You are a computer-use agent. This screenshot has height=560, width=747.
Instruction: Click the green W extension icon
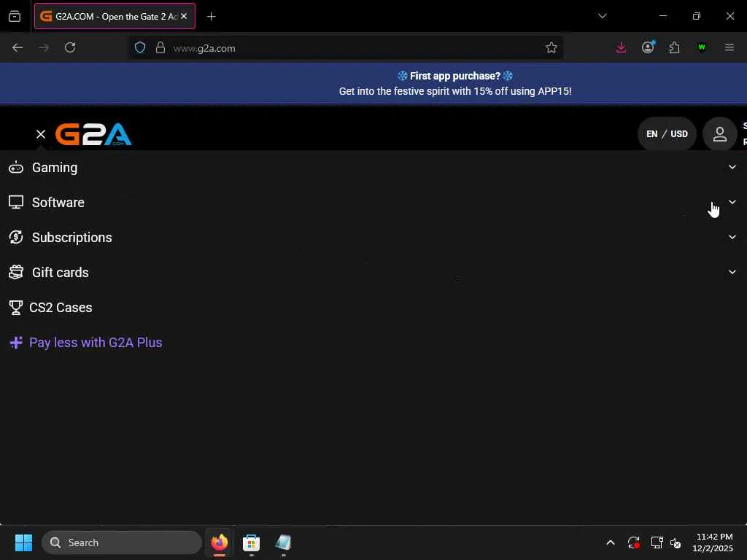pos(701,47)
